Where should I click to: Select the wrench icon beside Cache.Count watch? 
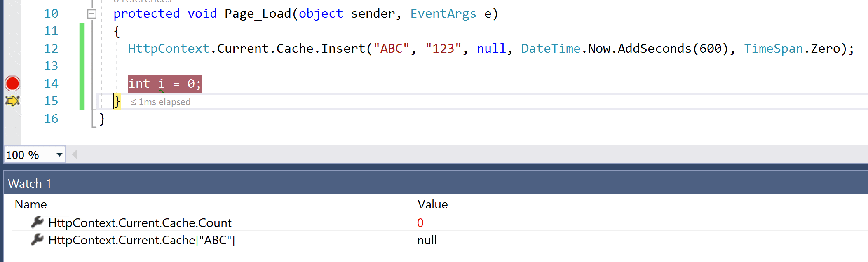[37, 222]
